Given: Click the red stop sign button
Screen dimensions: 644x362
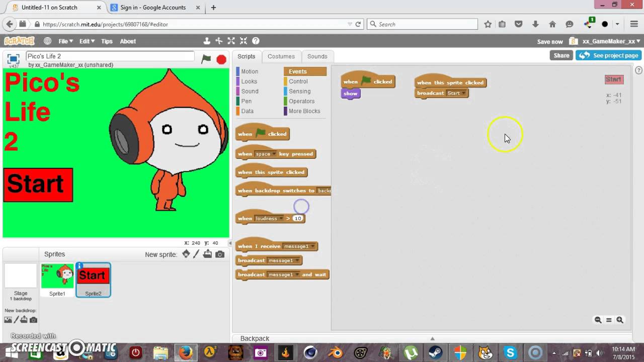Looking at the screenshot, I should (221, 59).
